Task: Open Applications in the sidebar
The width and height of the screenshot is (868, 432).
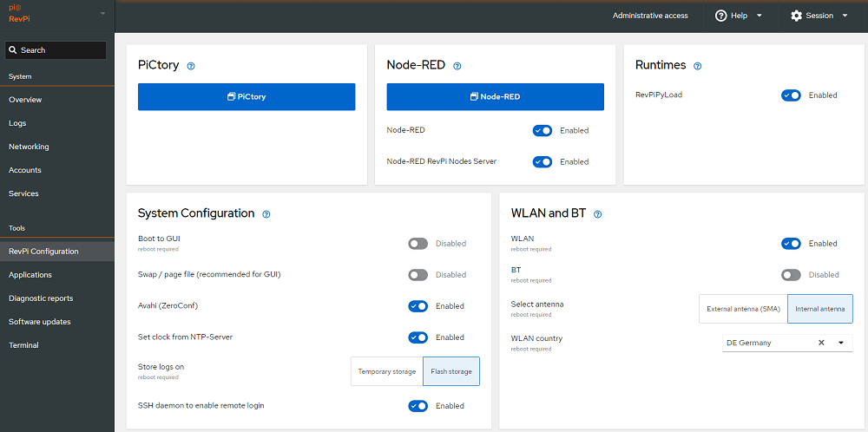Action: [x=57, y=275]
